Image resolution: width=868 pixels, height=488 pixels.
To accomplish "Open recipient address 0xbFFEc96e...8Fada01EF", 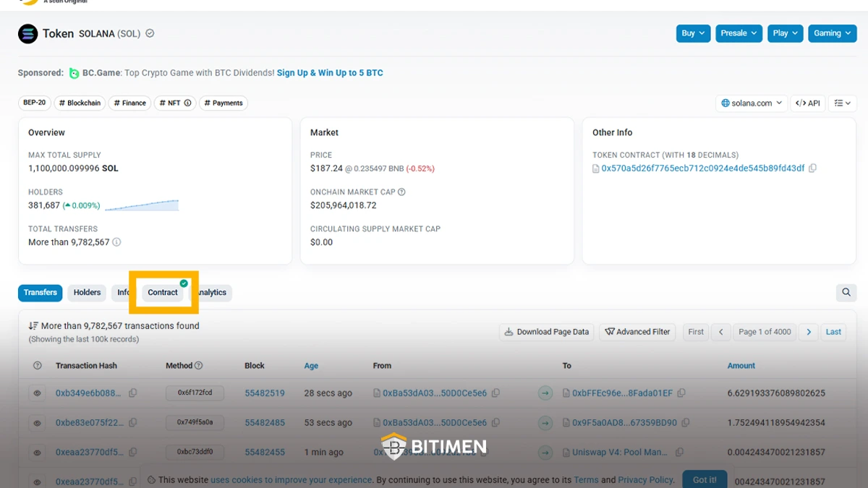I will (622, 393).
